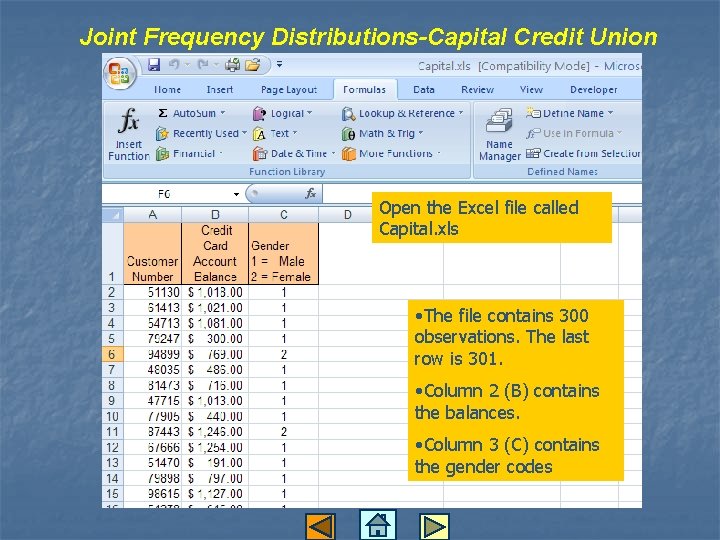Select row 11 header

click(112, 432)
